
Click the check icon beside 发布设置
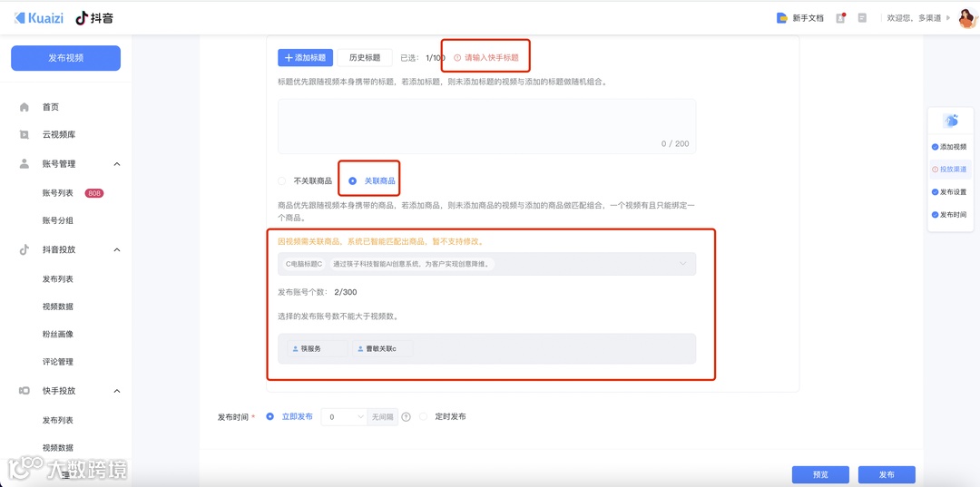pyautogui.click(x=935, y=191)
